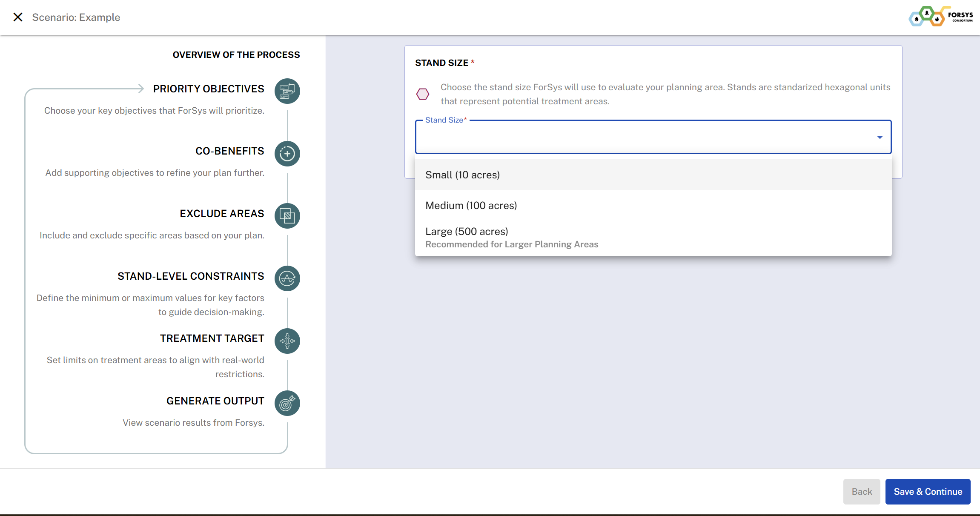Viewport: 980px width, 516px height.
Task: Click the Priority Objectives step icon
Action: [x=287, y=91]
